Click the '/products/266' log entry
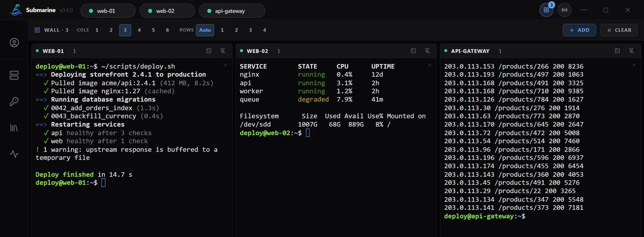The image size is (644, 237). pyautogui.click(x=523, y=67)
